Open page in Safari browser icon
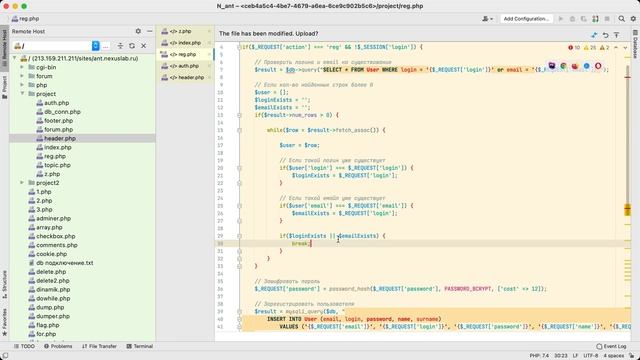The height and width of the screenshot is (360, 640). pos(587,66)
